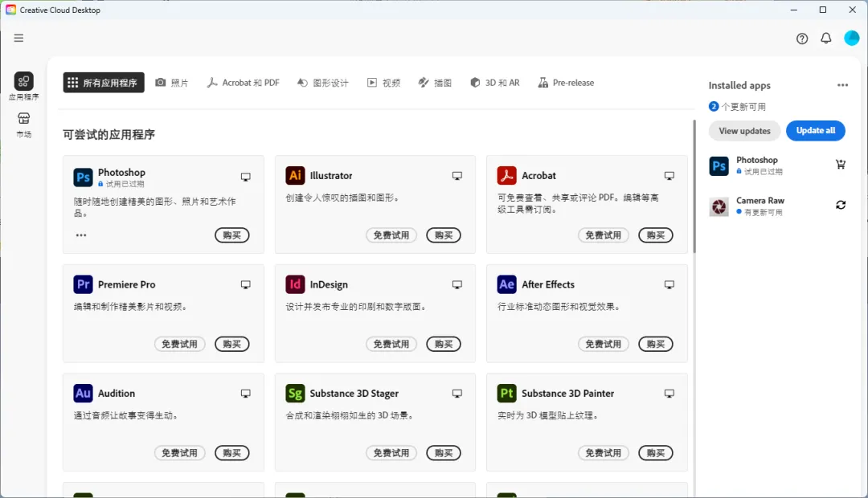This screenshot has height=498, width=868.
Task: Click 购买 for Audition
Action: 232,453
